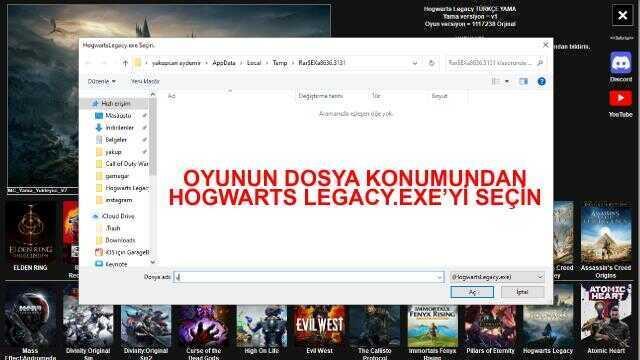The height and width of the screenshot is (360, 640).
Task: Refresh the folder in the address bar
Action: tap(431, 63)
